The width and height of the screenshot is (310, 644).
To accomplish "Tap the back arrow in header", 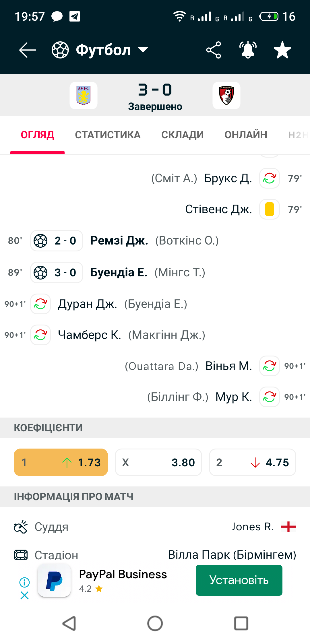I will 28,50.
